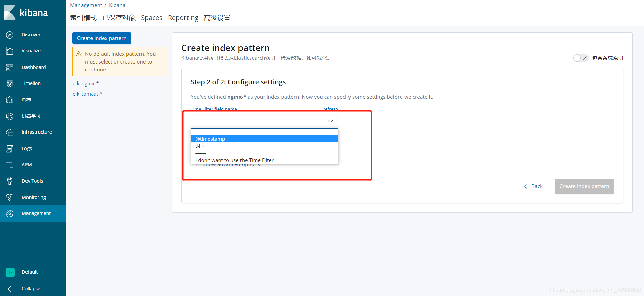The height and width of the screenshot is (296, 644).
Task: Expand Show advanced options
Action: click(228, 165)
